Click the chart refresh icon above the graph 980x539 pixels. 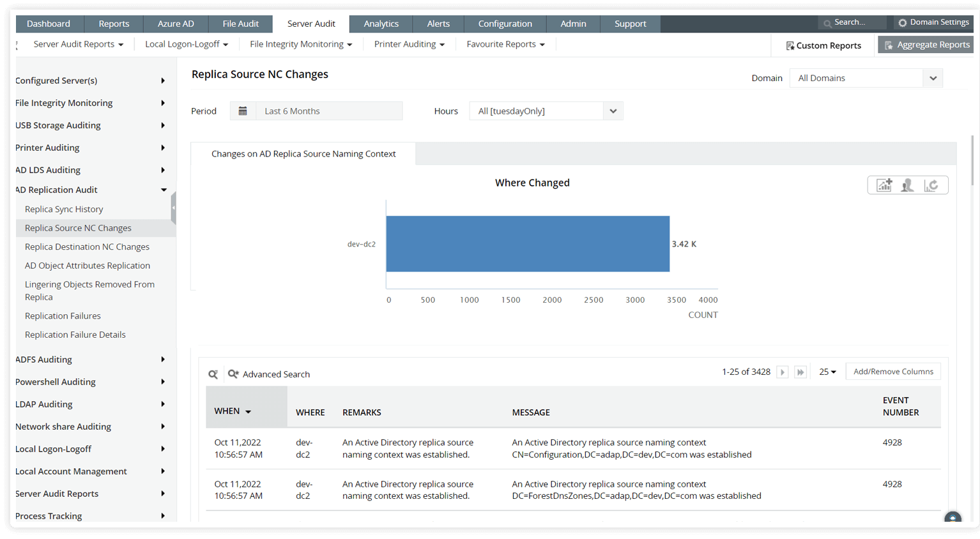click(931, 185)
